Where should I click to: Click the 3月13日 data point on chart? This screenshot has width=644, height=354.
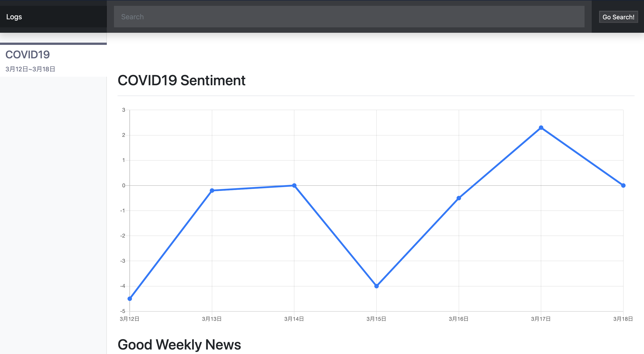(x=212, y=190)
